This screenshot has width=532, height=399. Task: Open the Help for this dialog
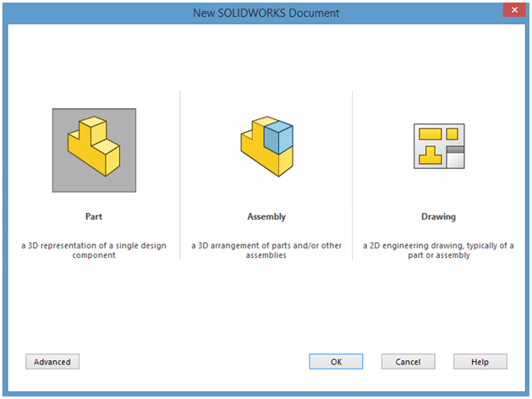pos(480,362)
